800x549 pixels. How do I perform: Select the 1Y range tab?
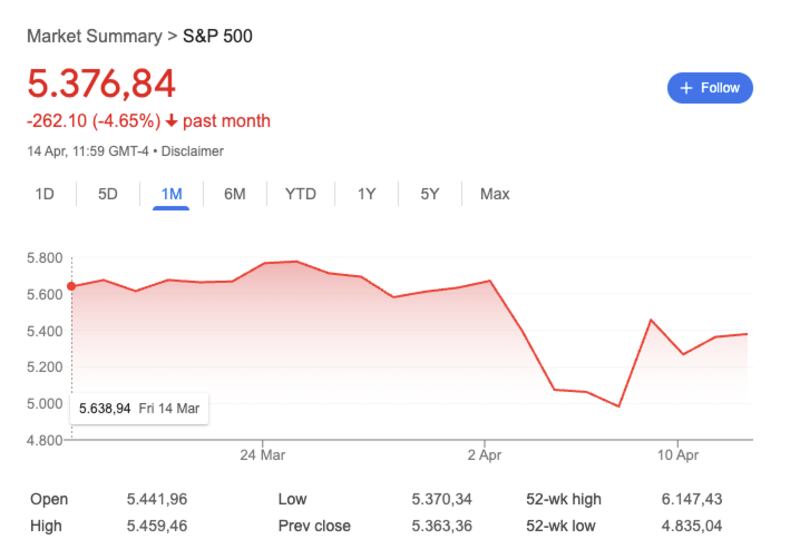click(x=366, y=194)
